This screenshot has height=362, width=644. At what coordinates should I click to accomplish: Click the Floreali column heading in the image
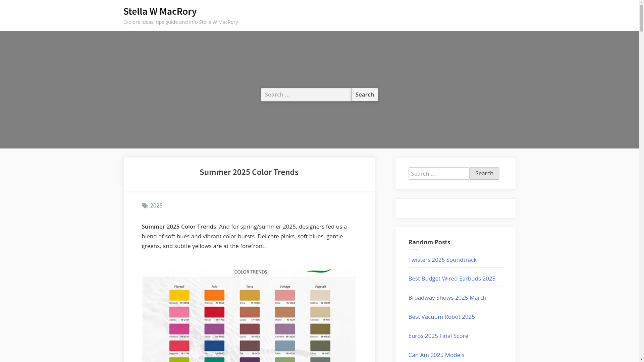179,287
